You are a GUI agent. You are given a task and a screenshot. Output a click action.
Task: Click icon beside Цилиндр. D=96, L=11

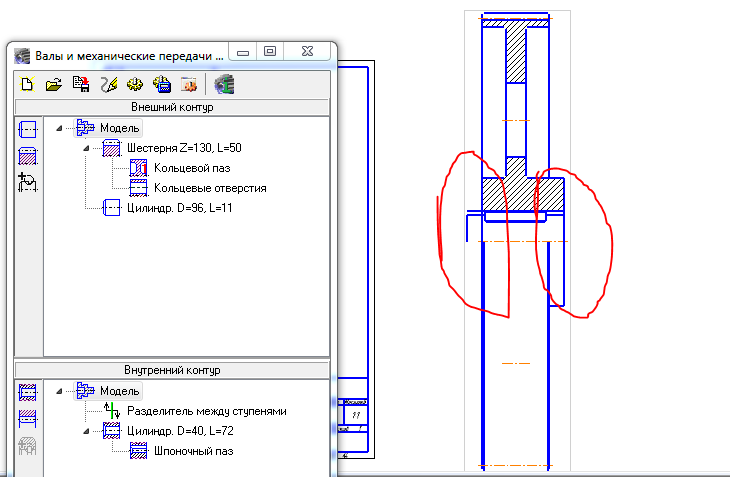112,208
